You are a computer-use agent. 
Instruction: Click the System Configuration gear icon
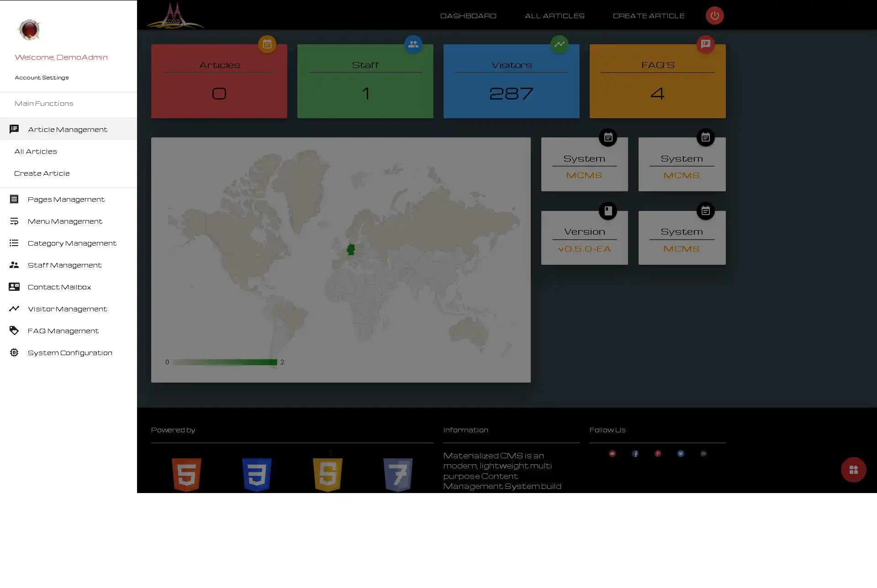pyautogui.click(x=14, y=352)
